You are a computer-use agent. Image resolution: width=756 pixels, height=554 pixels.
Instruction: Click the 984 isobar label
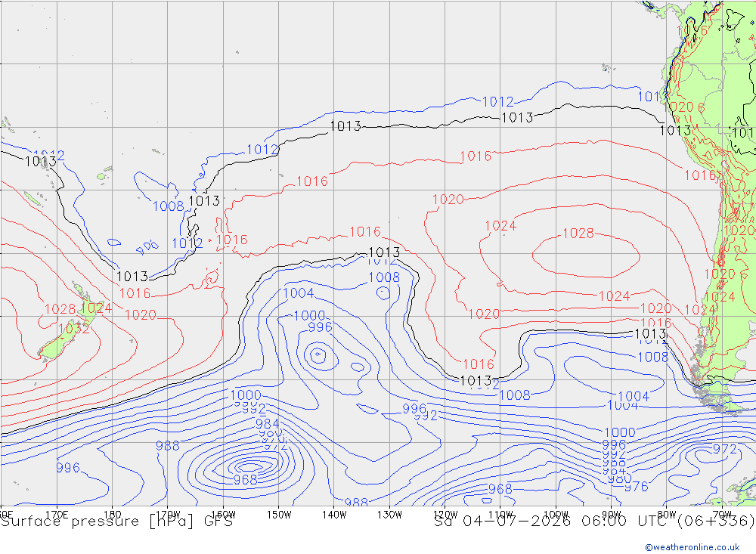pos(267,424)
